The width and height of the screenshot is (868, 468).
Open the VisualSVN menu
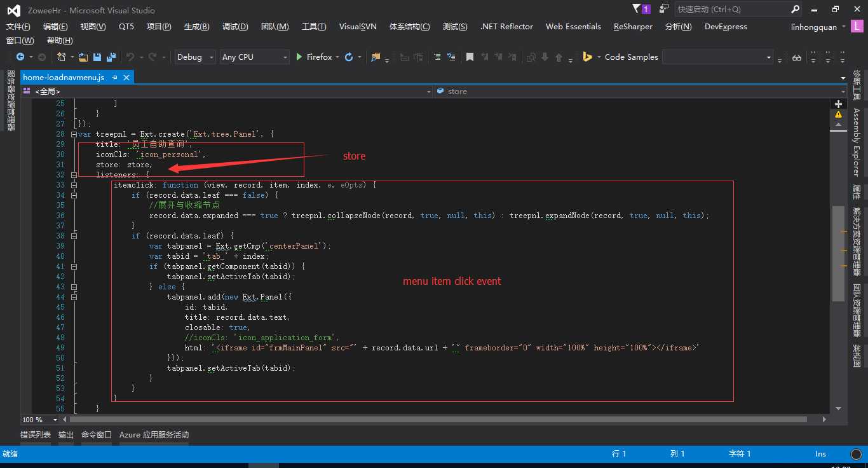[358, 27]
